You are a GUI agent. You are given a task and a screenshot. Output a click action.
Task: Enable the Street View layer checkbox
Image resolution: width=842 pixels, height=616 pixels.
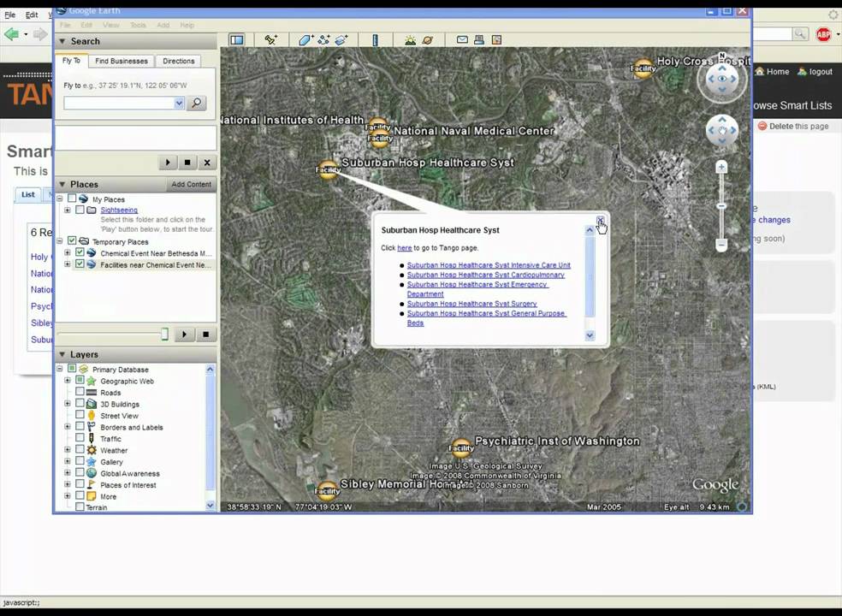(x=80, y=415)
